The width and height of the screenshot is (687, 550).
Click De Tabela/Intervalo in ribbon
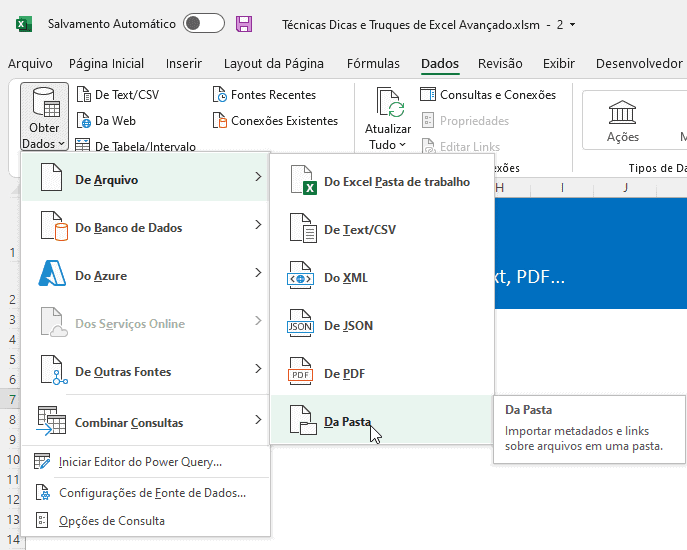click(135, 145)
